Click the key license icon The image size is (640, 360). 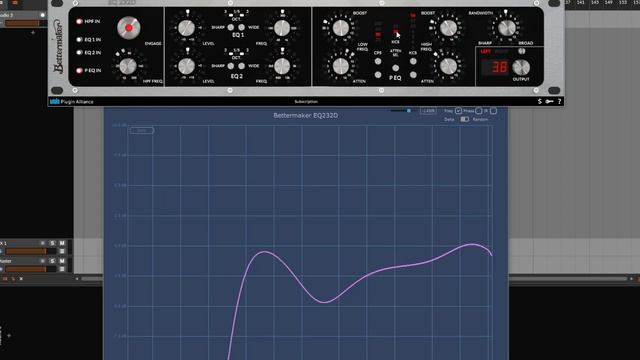pos(549,101)
